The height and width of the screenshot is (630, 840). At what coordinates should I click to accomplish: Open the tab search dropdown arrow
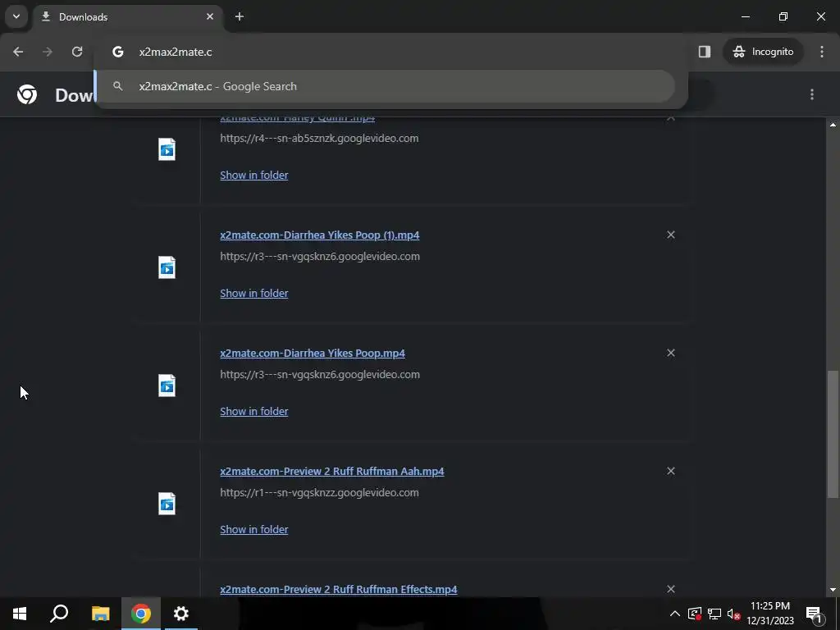click(16, 16)
